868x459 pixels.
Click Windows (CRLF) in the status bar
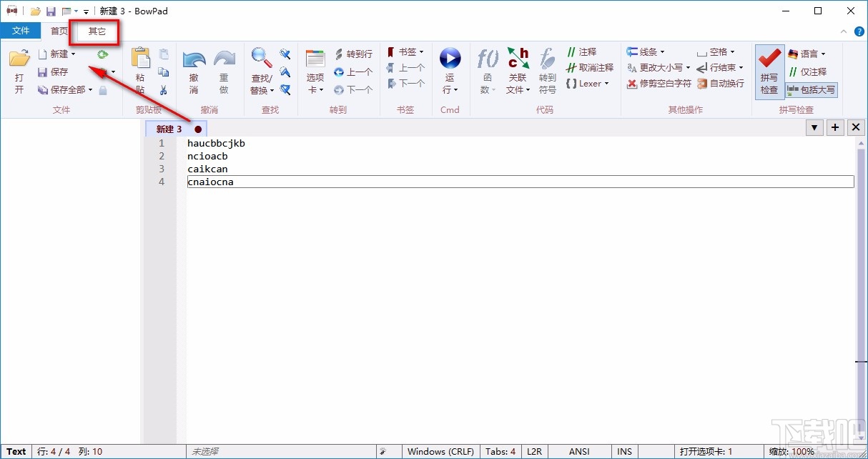440,451
